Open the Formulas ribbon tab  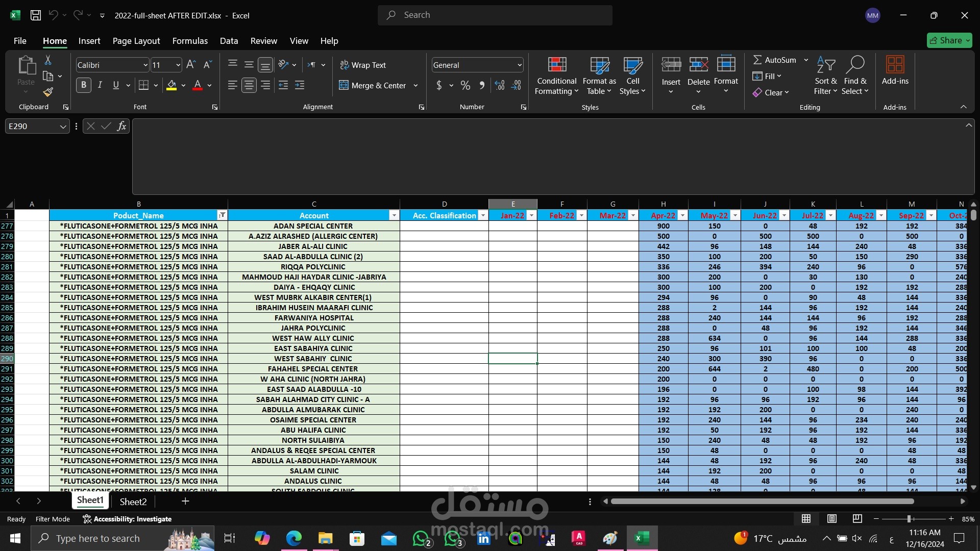pos(190,41)
